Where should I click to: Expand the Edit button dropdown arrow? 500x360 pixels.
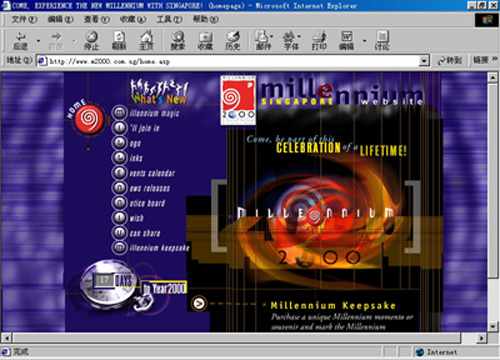click(365, 41)
